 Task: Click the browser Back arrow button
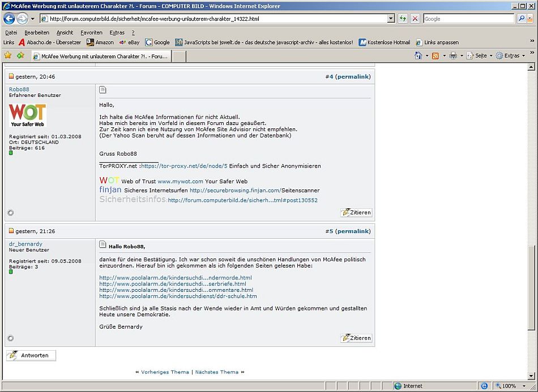pyautogui.click(x=9, y=19)
